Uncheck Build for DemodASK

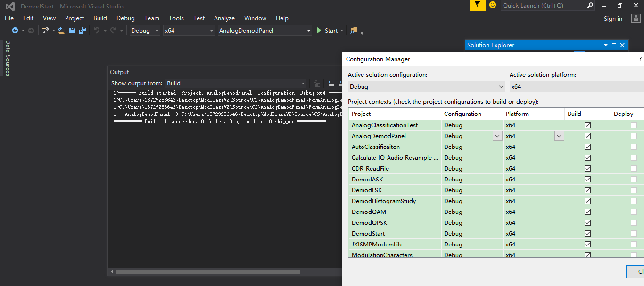click(587, 180)
